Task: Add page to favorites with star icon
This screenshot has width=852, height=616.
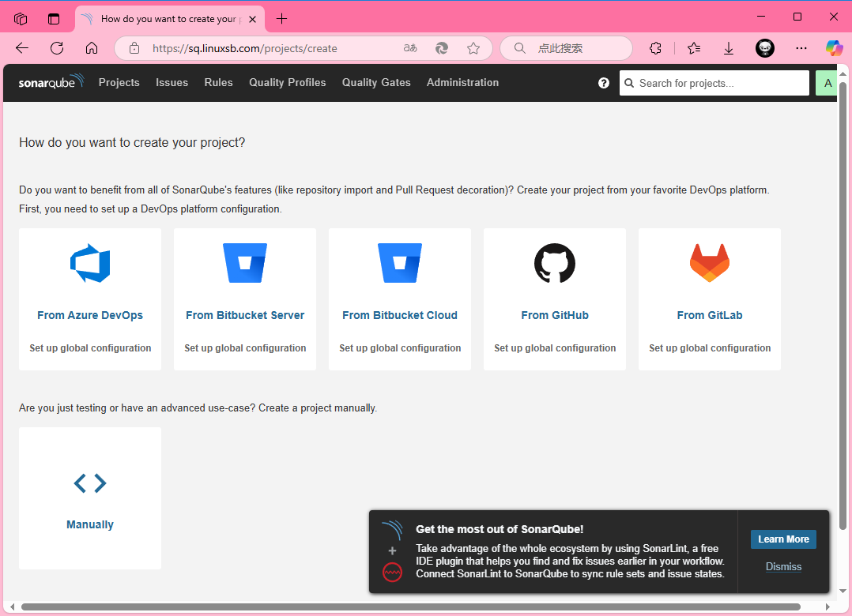Action: coord(473,48)
